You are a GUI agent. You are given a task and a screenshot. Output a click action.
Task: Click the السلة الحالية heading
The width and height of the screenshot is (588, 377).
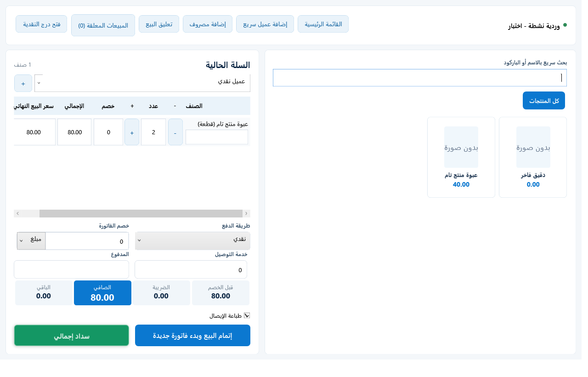[228, 65]
